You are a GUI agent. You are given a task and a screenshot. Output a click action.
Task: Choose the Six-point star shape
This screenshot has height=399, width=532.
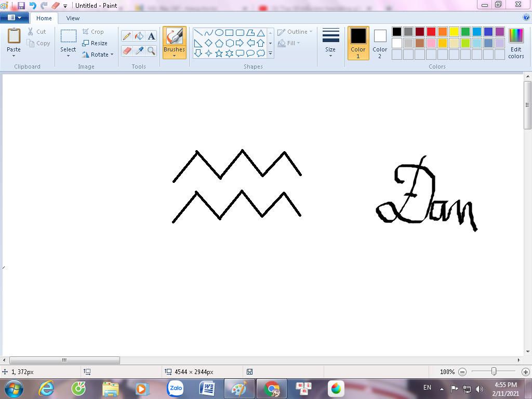230,54
